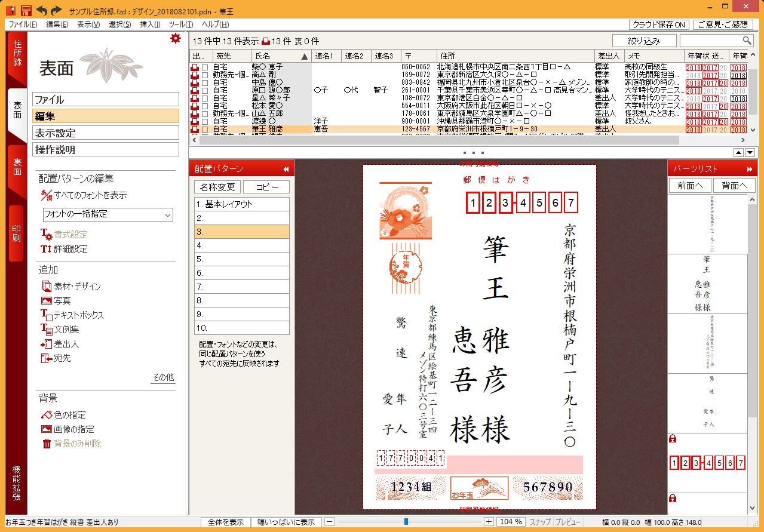Zoom in with the plus button
The width and height of the screenshot is (764, 532).
coord(489,522)
